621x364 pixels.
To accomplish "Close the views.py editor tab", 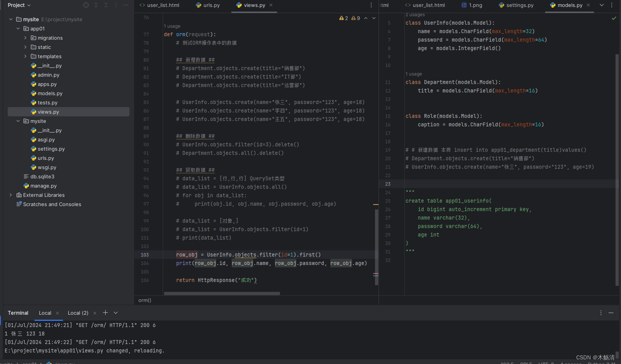I will pos(271,5).
